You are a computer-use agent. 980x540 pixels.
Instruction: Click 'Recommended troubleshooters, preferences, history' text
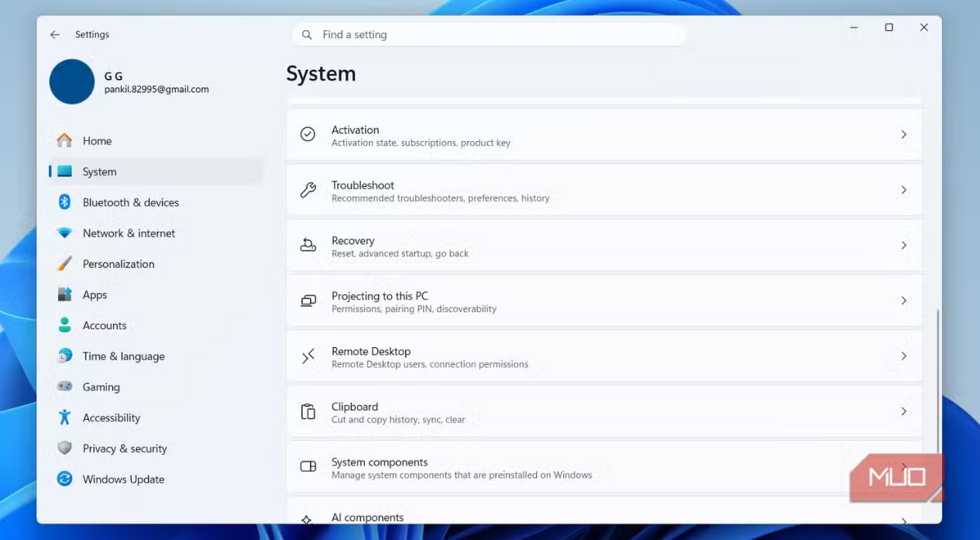click(x=440, y=198)
